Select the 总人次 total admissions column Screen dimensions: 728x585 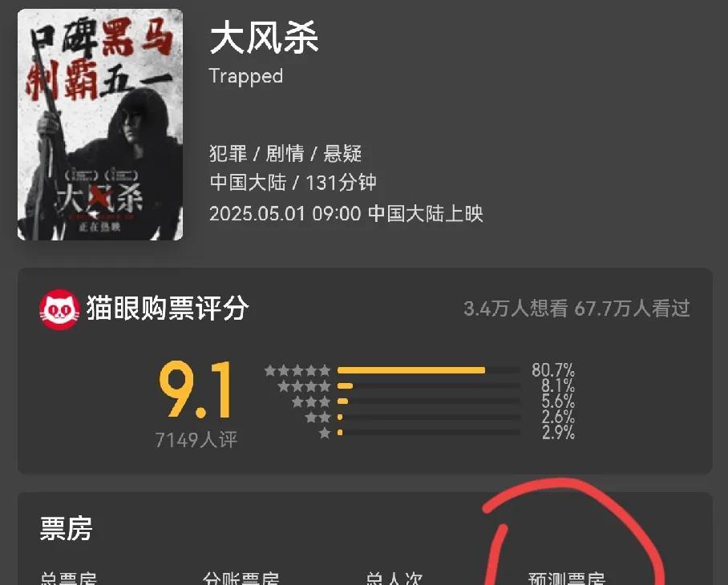pos(394,579)
